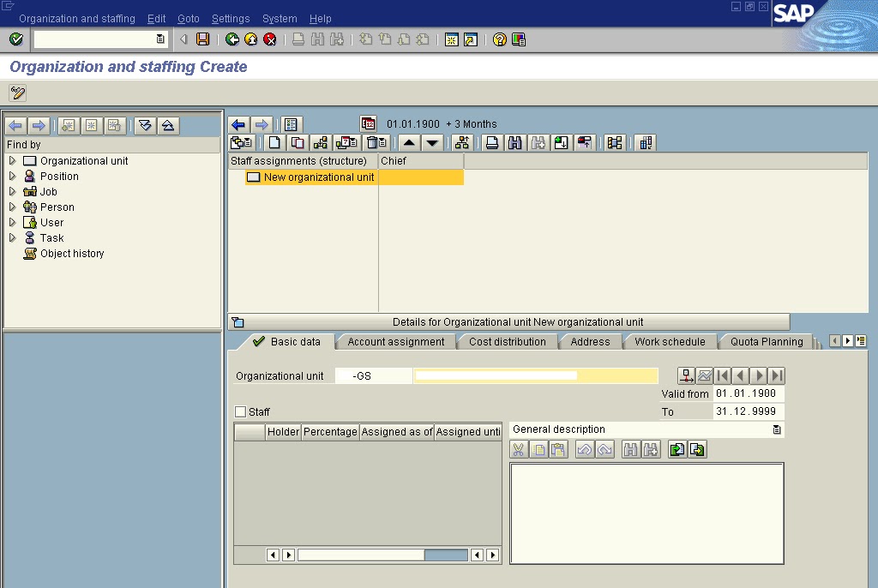Click the rightmost column settings icon in structure toolbar
This screenshot has width=878, height=588.
[646, 143]
